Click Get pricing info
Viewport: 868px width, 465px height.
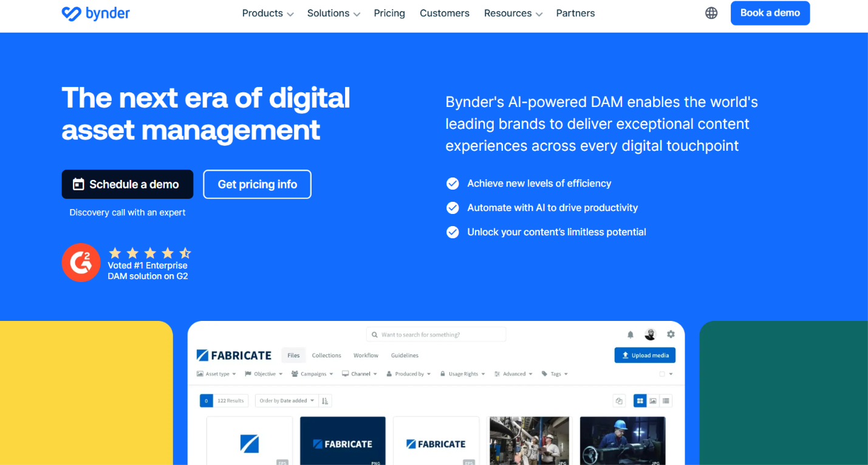pos(258,184)
